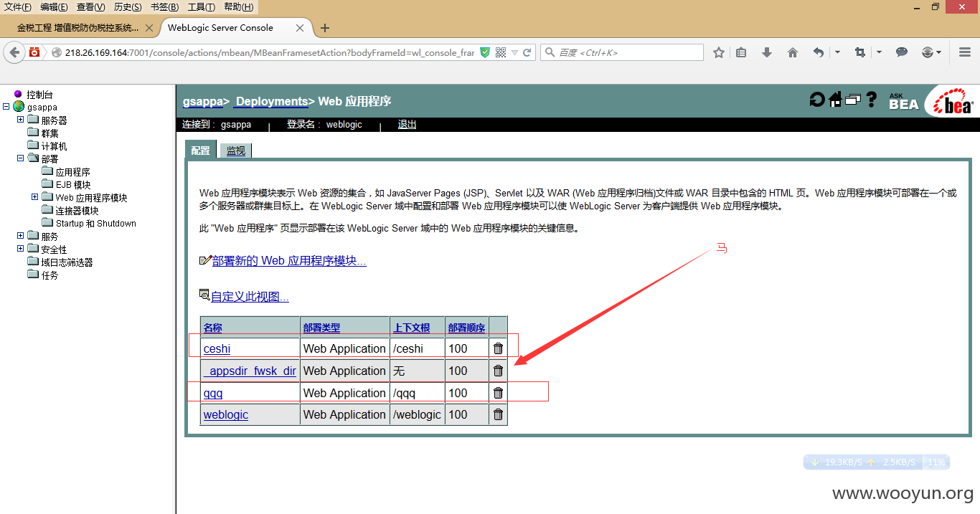Open browser downloads arrow icon
The width and height of the screenshot is (980, 514).
tap(767, 52)
